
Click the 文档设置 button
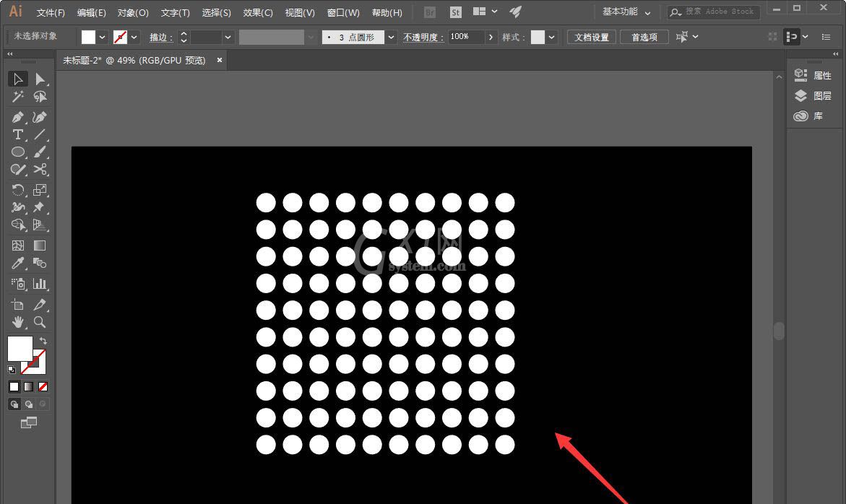(x=592, y=38)
